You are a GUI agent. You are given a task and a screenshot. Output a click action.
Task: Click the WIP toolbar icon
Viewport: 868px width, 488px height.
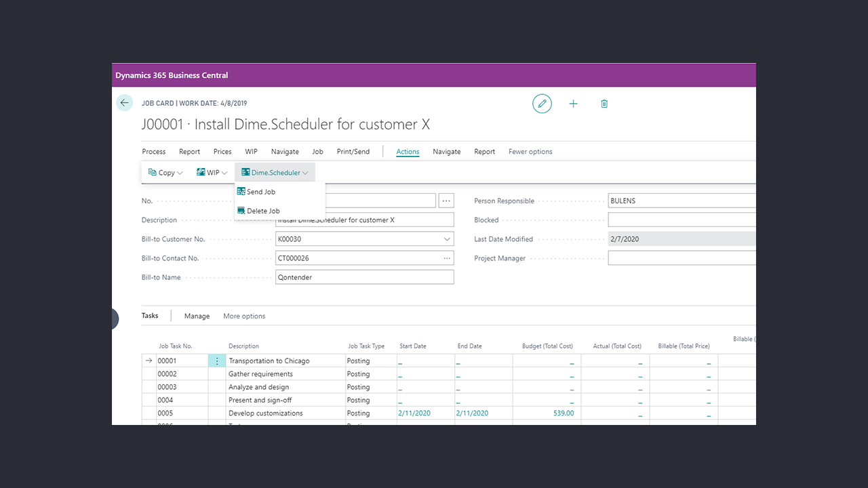201,172
